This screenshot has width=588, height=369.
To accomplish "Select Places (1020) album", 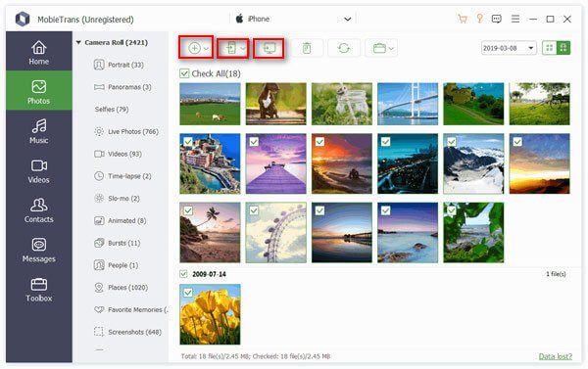I will pyautogui.click(x=122, y=288).
